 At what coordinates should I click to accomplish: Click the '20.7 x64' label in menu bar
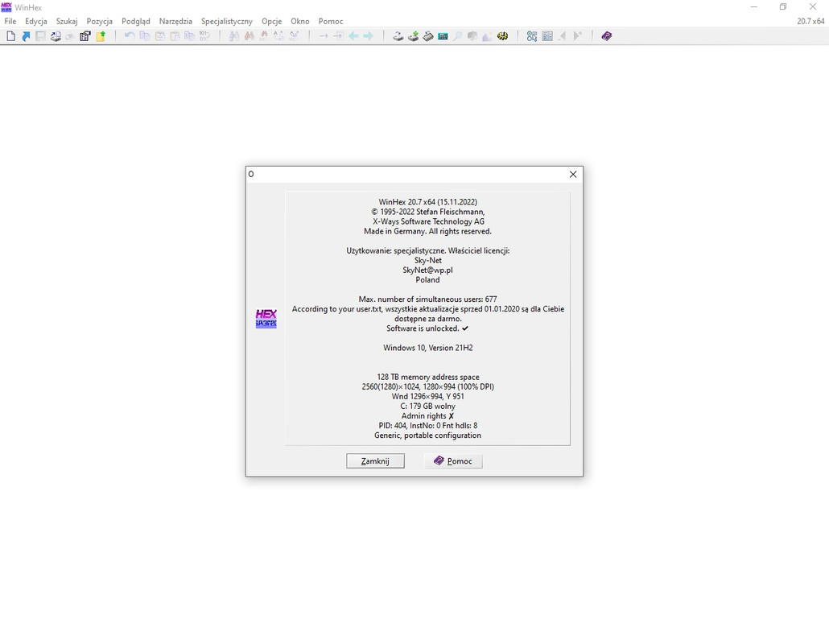coord(810,21)
